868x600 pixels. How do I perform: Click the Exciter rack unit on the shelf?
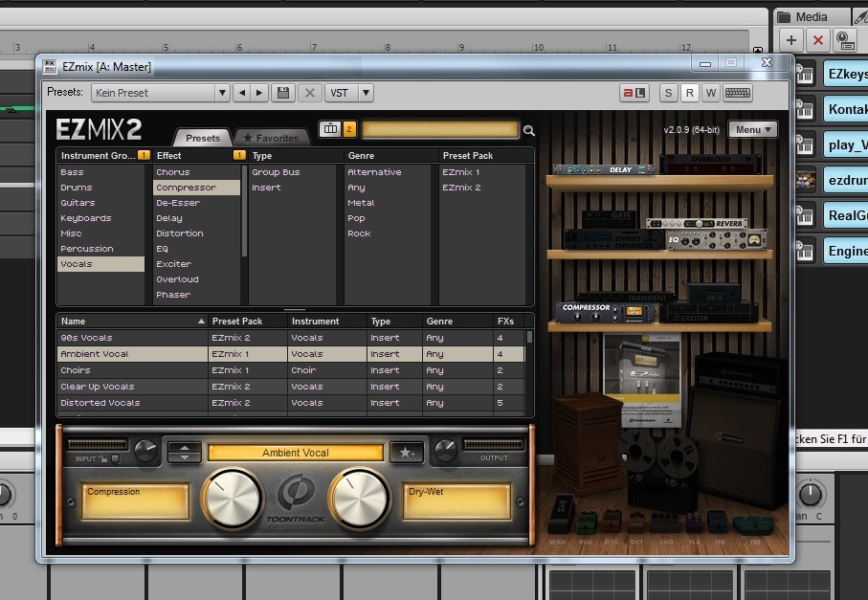coord(709,314)
